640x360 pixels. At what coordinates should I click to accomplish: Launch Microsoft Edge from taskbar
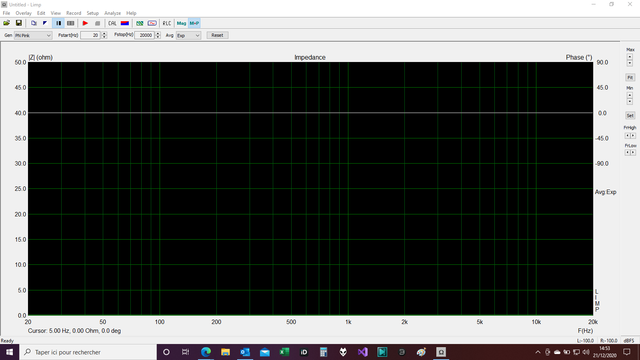206,352
